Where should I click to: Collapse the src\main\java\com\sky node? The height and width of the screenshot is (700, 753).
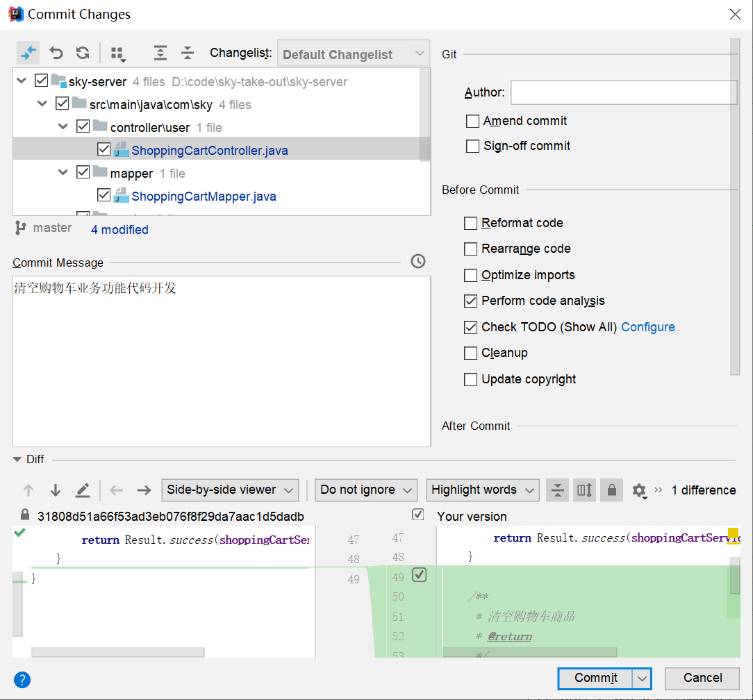click(42, 103)
